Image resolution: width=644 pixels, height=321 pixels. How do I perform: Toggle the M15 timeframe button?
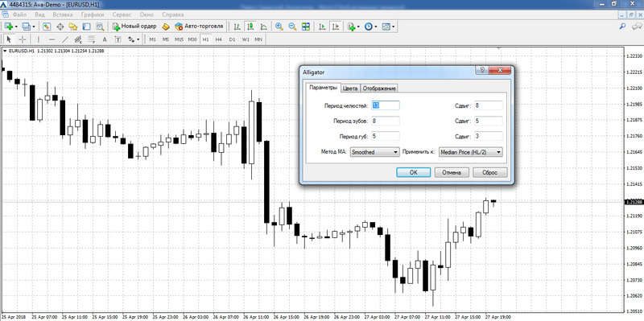pos(179,39)
